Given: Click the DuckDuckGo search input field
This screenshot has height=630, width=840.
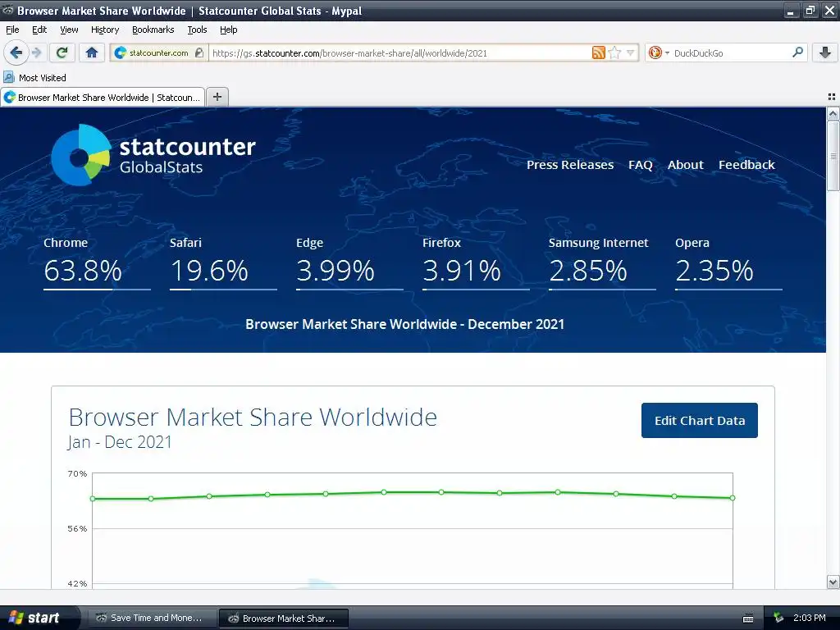Looking at the screenshot, I should pos(730,53).
